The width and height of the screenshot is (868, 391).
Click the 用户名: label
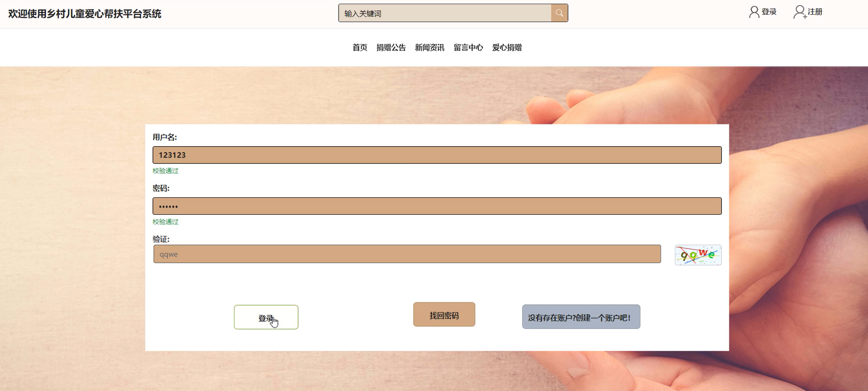coord(165,137)
